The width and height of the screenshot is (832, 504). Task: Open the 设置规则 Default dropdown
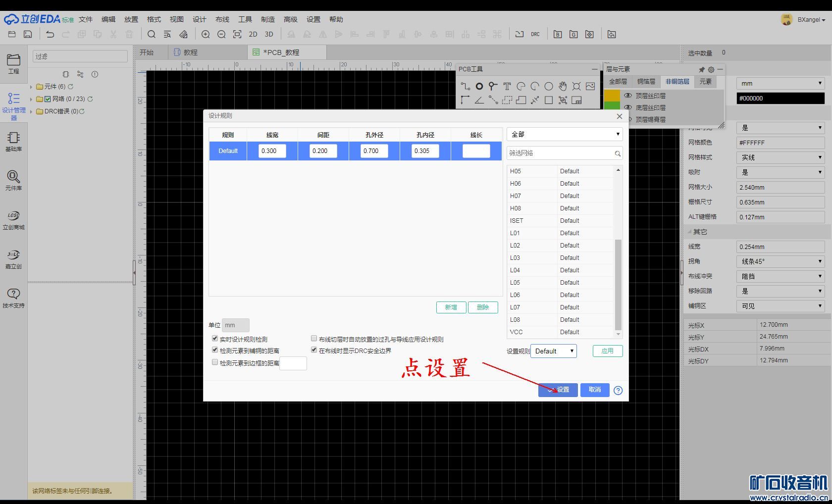[553, 351]
